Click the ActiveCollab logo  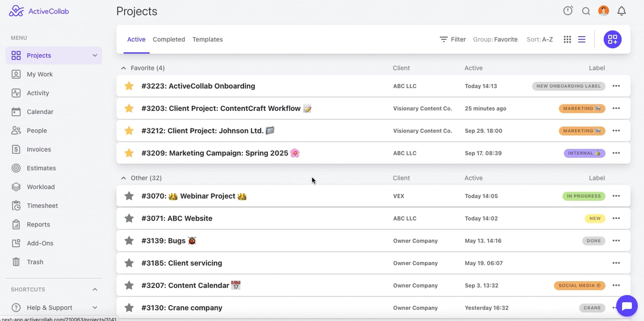coord(39,11)
